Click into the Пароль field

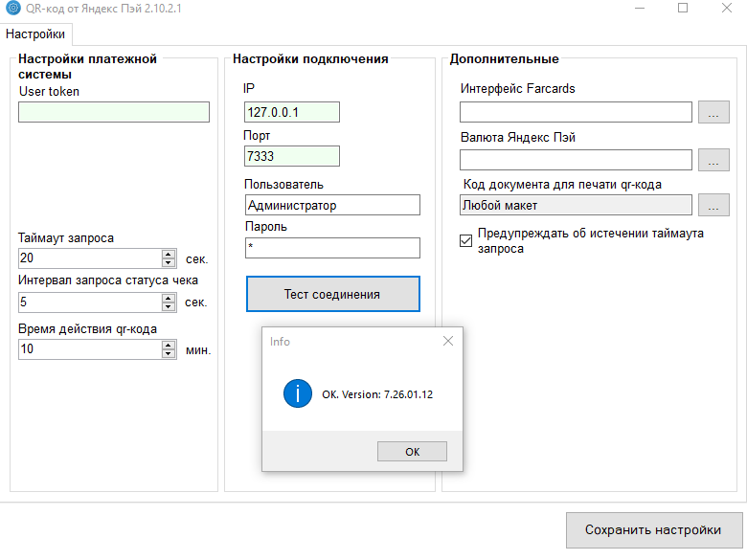[332, 248]
